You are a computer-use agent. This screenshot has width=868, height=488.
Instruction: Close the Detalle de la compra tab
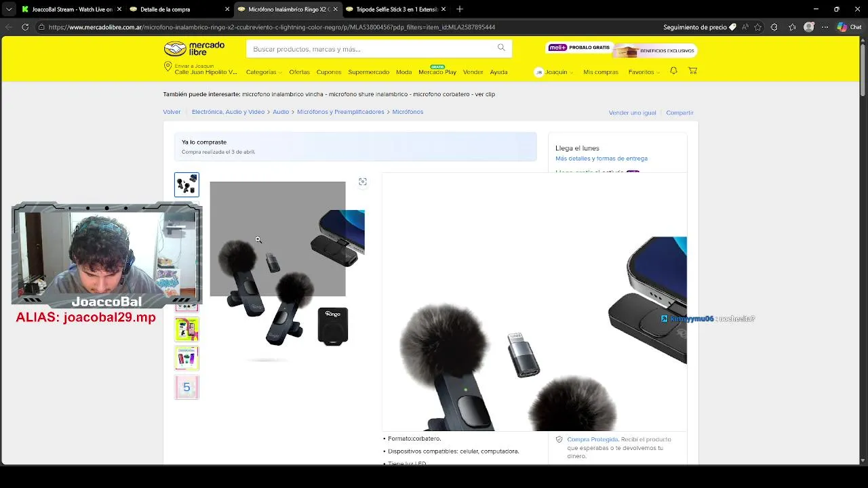click(x=227, y=9)
